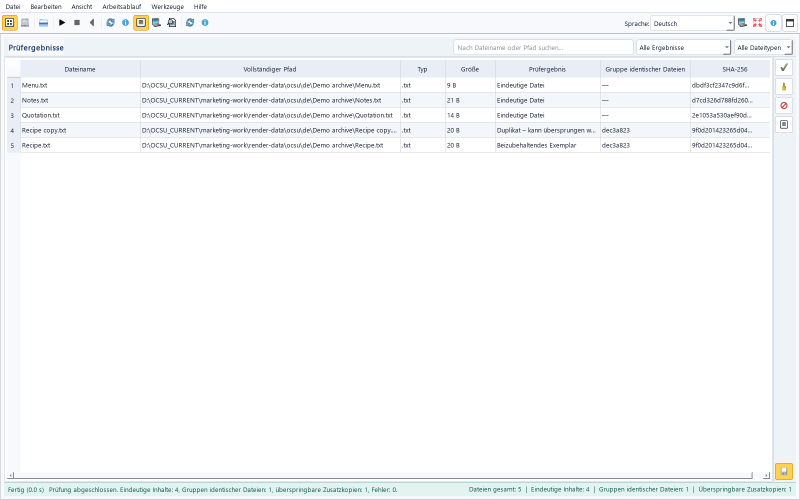The width and height of the screenshot is (800, 500).
Task: Click the file name or path search field
Action: click(543, 47)
